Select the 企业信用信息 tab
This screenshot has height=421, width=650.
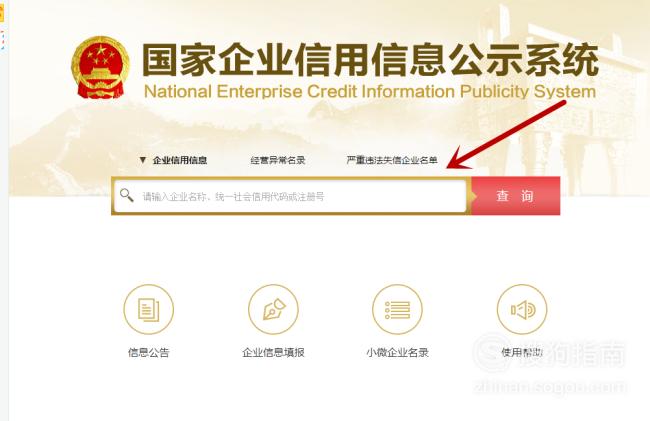coord(180,160)
